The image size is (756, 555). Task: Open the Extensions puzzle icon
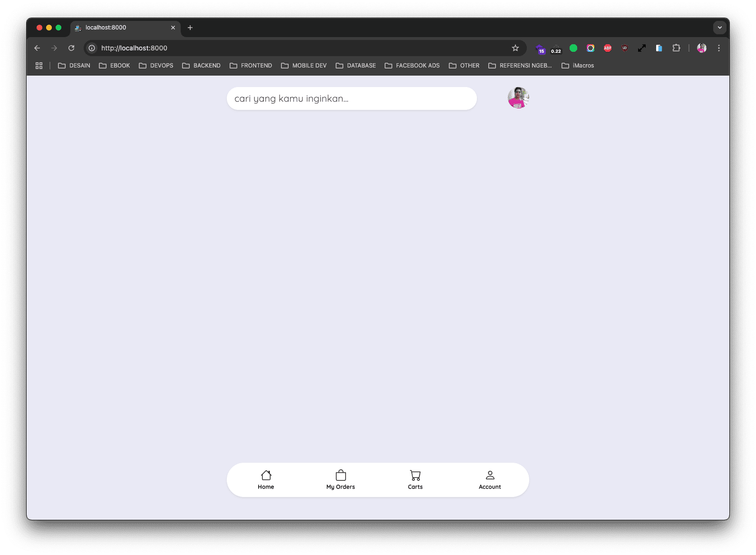pyautogui.click(x=676, y=48)
